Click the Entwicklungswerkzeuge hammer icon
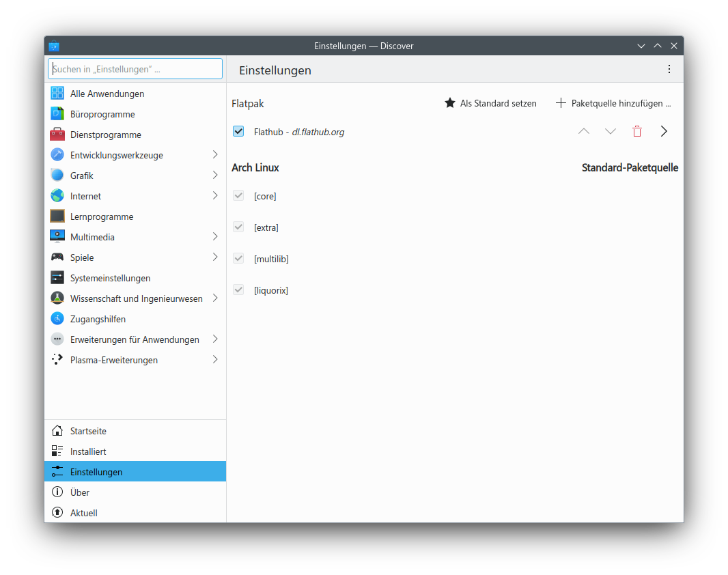The height and width of the screenshot is (575, 728). 57,154
